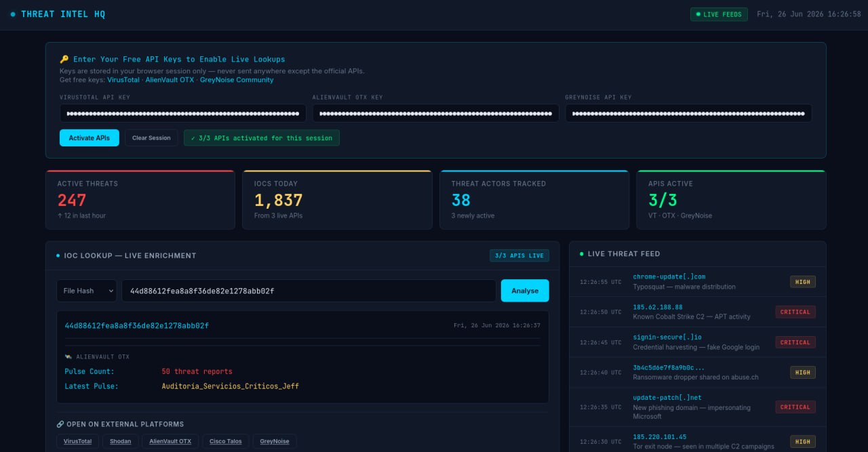The width and height of the screenshot is (868, 452).
Task: Open GreyNoise external platform button
Action: point(275,441)
